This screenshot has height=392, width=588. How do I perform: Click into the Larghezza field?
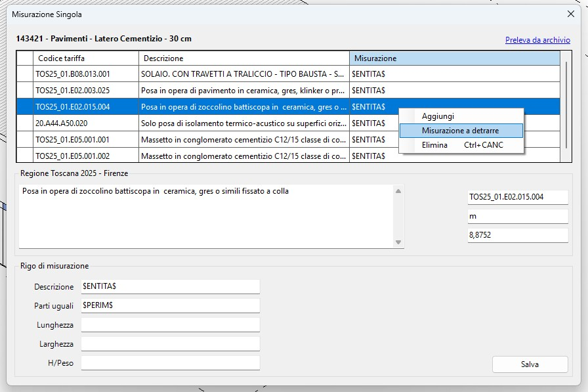click(170, 344)
